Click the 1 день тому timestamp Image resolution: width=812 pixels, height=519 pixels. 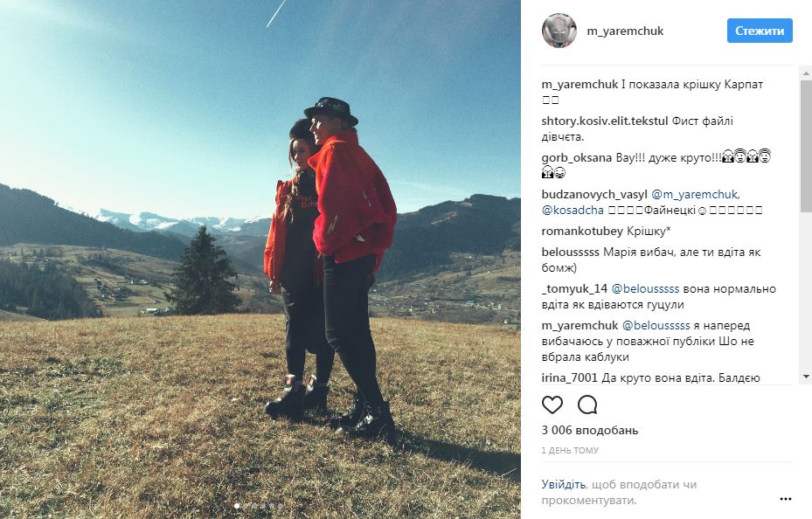click(570, 451)
